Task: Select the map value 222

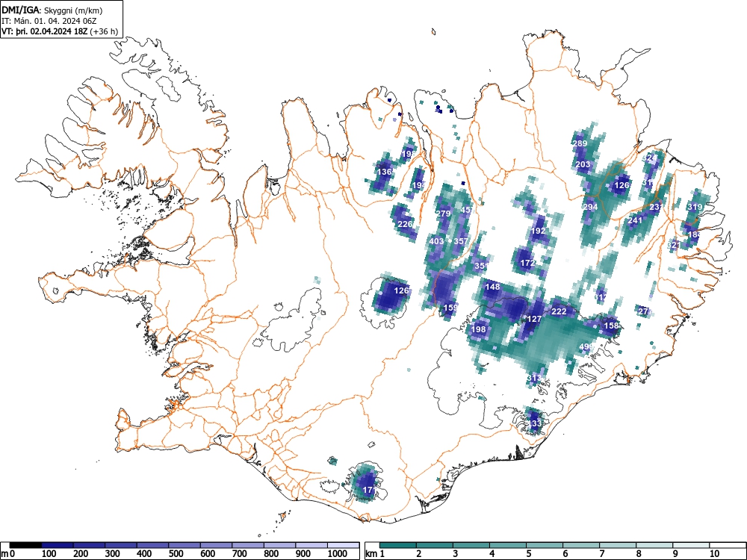Action: tap(559, 311)
